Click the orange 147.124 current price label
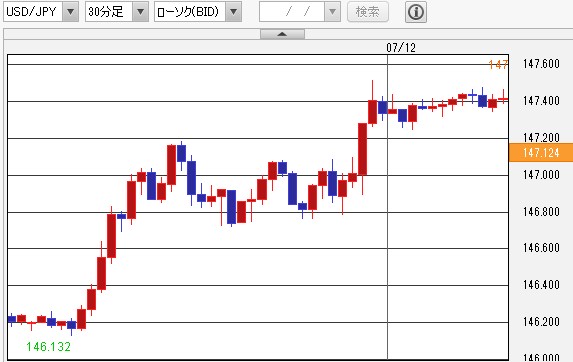Image resolution: width=573 pixels, height=362 pixels. 541,152
